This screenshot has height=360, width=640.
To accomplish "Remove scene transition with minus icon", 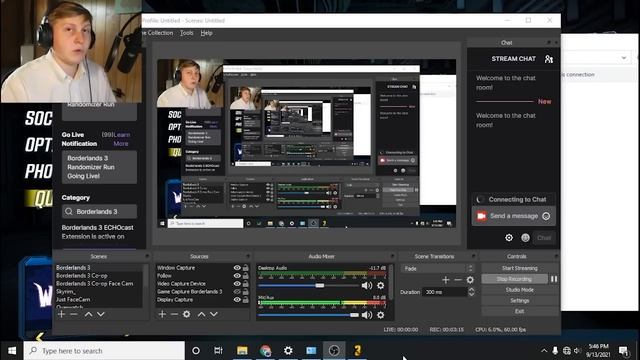I will 458,280.
